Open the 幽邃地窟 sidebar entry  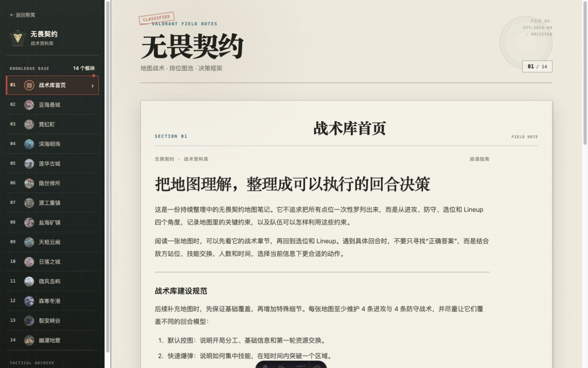click(52, 340)
